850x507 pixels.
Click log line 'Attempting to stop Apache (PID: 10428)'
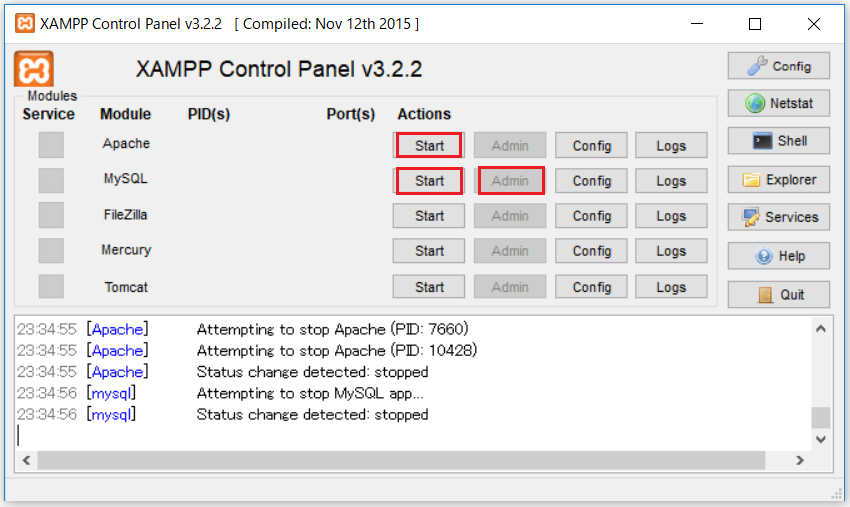click(x=337, y=350)
